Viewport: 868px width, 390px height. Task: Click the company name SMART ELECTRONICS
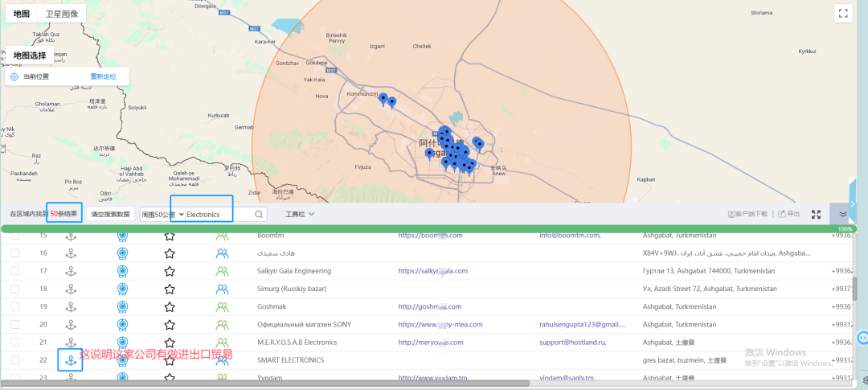291,359
